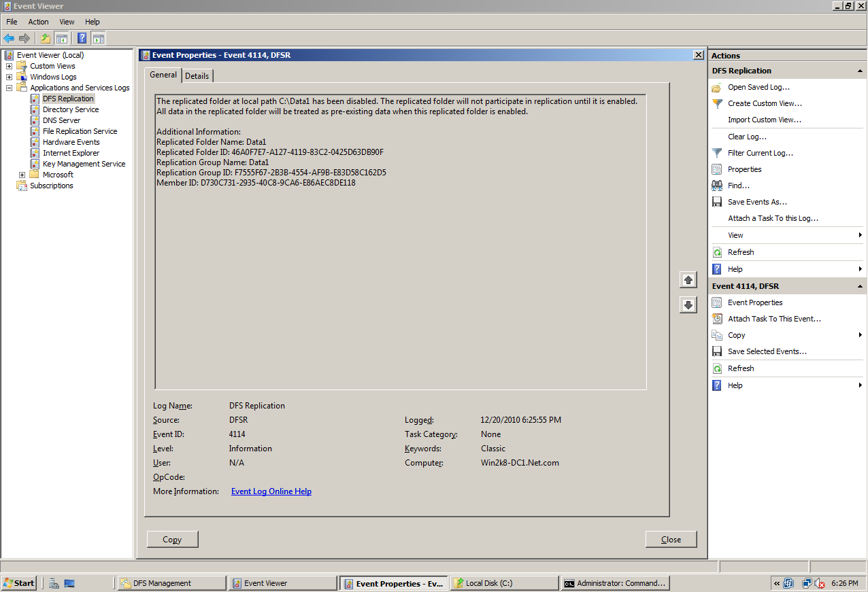Click Open Saved Log action
Image resolution: width=868 pixels, height=592 pixels.
(758, 87)
